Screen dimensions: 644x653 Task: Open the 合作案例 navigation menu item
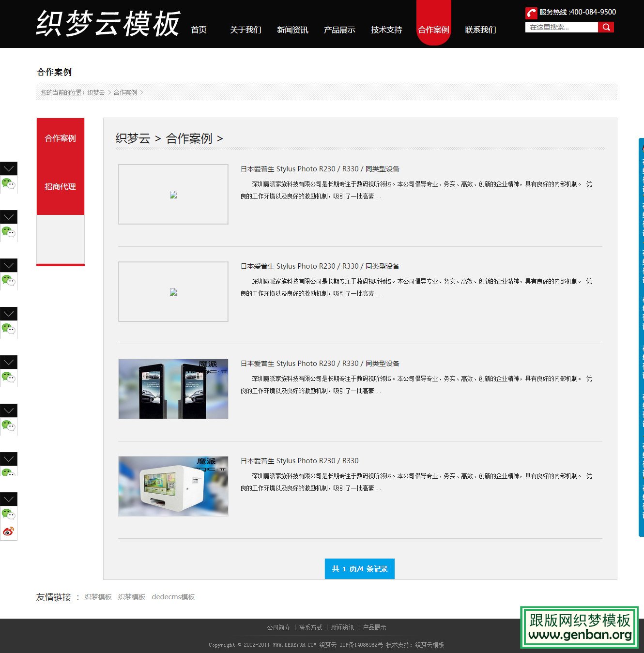pyautogui.click(x=433, y=30)
